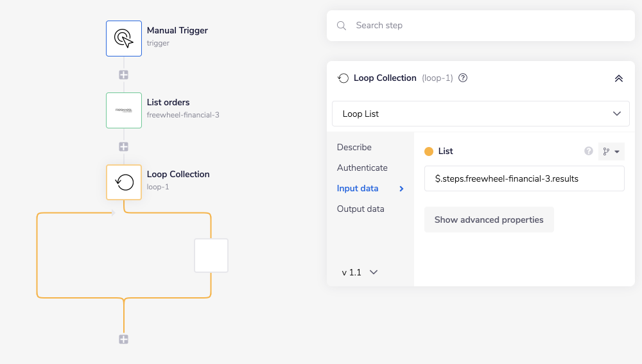Select the List orders FreeWheel step icon

click(124, 110)
